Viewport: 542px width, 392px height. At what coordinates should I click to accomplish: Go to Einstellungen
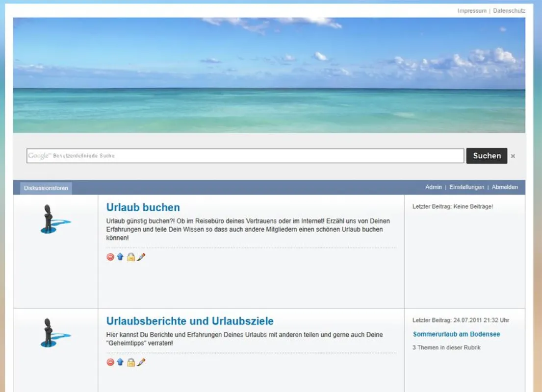point(466,187)
